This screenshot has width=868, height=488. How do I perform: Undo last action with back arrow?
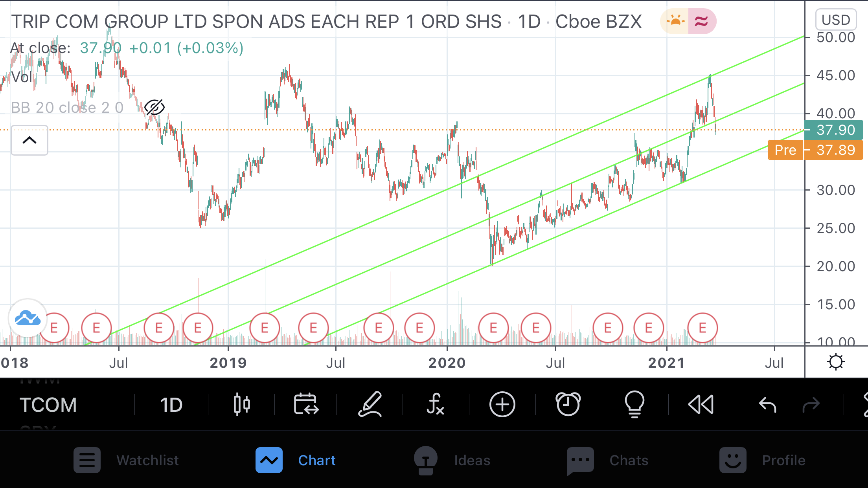point(767,404)
